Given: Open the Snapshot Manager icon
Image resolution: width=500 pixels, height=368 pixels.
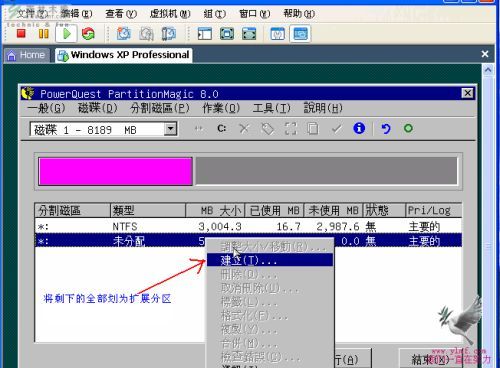Looking at the screenshot, I should 169,34.
